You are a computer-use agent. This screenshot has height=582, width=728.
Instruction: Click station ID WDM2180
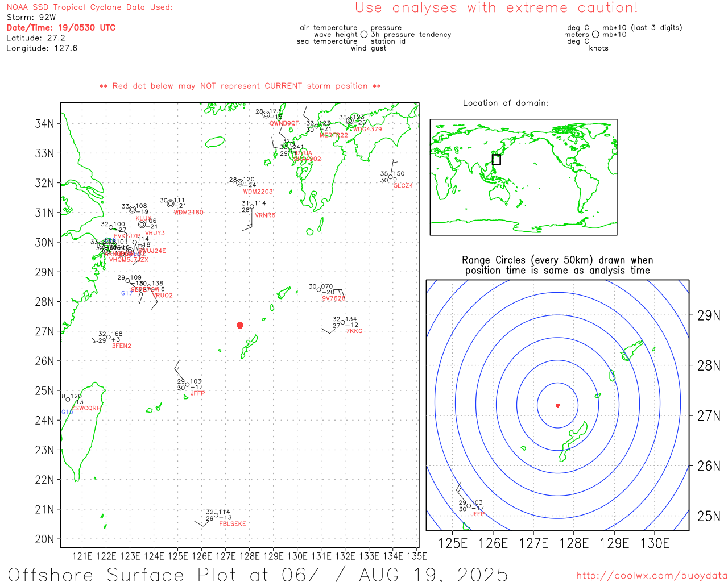[x=189, y=213]
